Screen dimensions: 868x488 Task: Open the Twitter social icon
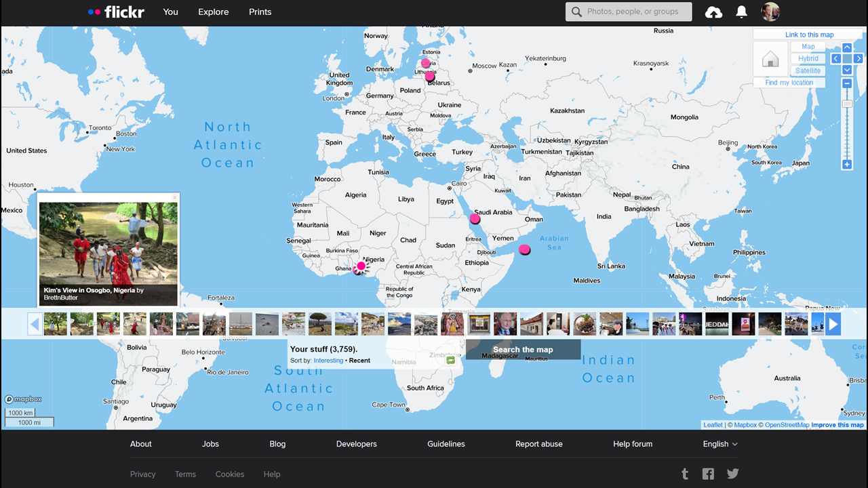[732, 474]
